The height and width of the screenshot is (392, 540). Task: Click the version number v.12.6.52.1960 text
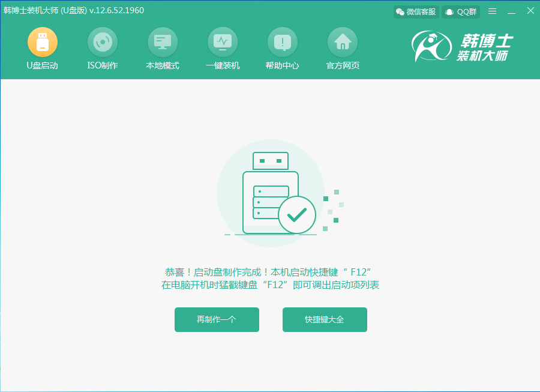tap(118, 10)
